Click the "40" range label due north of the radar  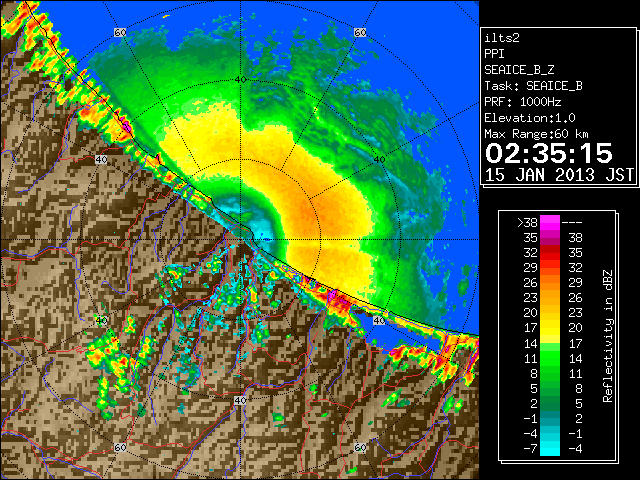(x=240, y=80)
